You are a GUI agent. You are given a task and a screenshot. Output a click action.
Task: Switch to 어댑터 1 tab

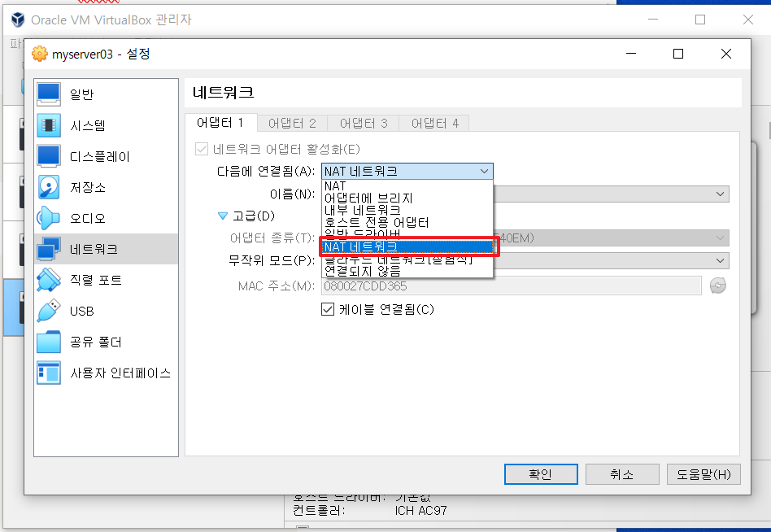(220, 123)
